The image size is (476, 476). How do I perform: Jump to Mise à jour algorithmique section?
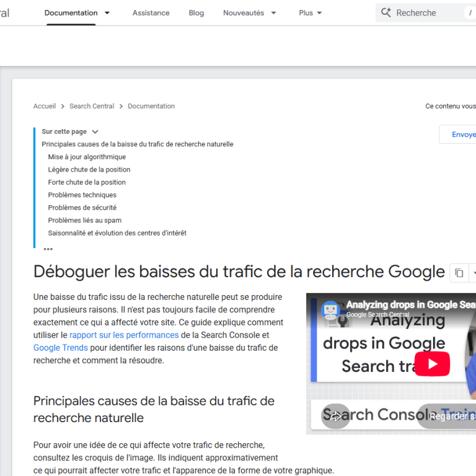pyautogui.click(x=87, y=157)
